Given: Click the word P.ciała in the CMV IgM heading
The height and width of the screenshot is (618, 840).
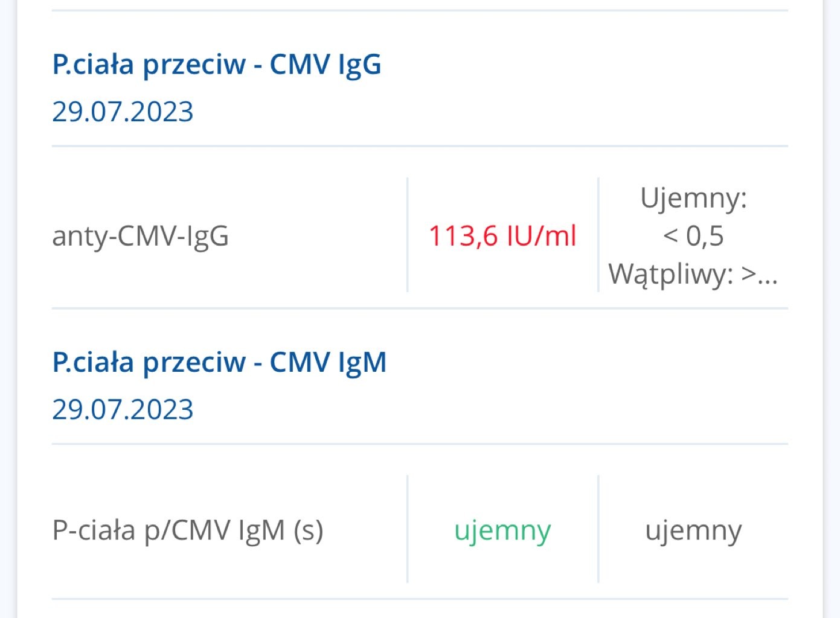Looking at the screenshot, I should tap(93, 362).
